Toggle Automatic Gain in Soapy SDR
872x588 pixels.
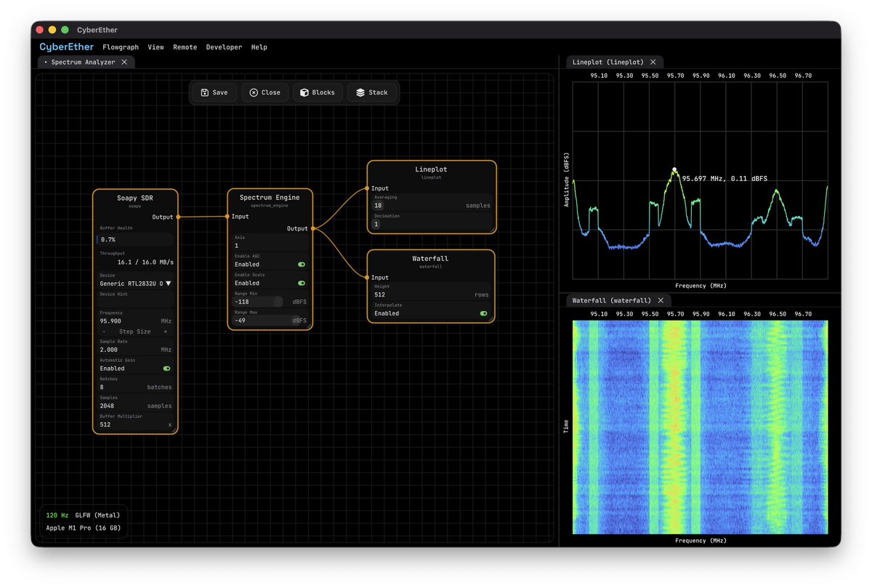click(166, 368)
